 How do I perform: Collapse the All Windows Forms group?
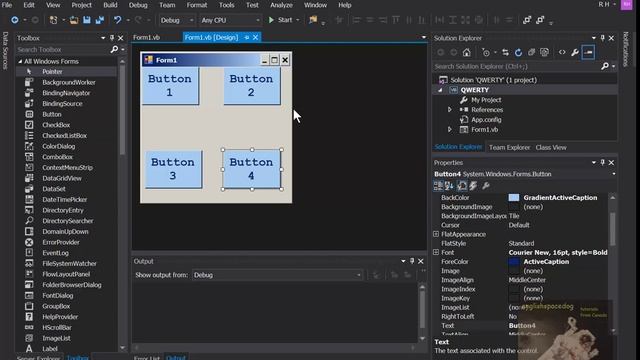click(x=20, y=61)
